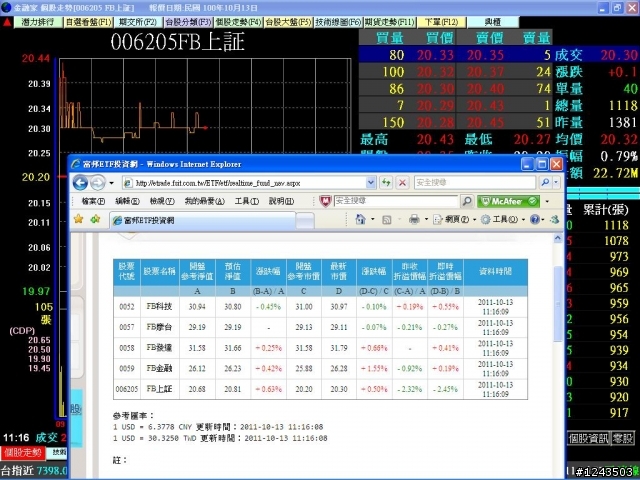This screenshot has width=640, height=480.
Task: Go back with IE back arrow
Action: (x=80, y=182)
